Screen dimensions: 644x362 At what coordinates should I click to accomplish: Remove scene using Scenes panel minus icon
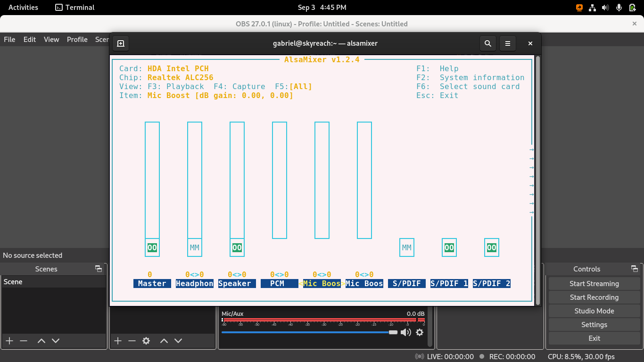[x=24, y=341]
